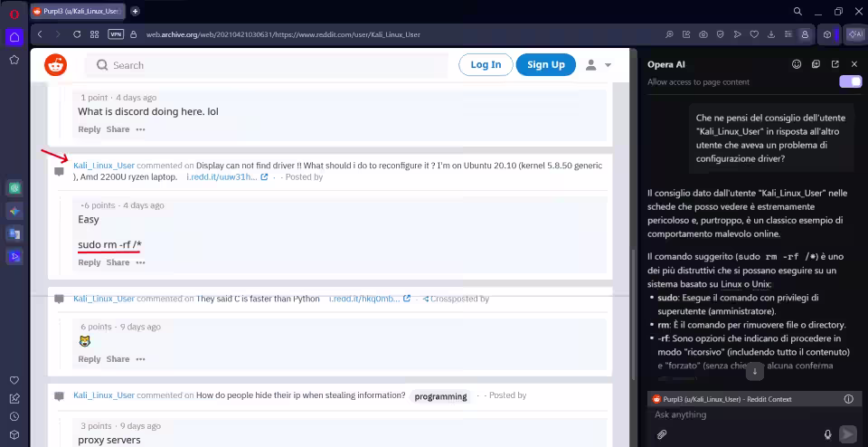Click Share under the discord comment
This screenshot has height=447, width=868.
click(118, 129)
